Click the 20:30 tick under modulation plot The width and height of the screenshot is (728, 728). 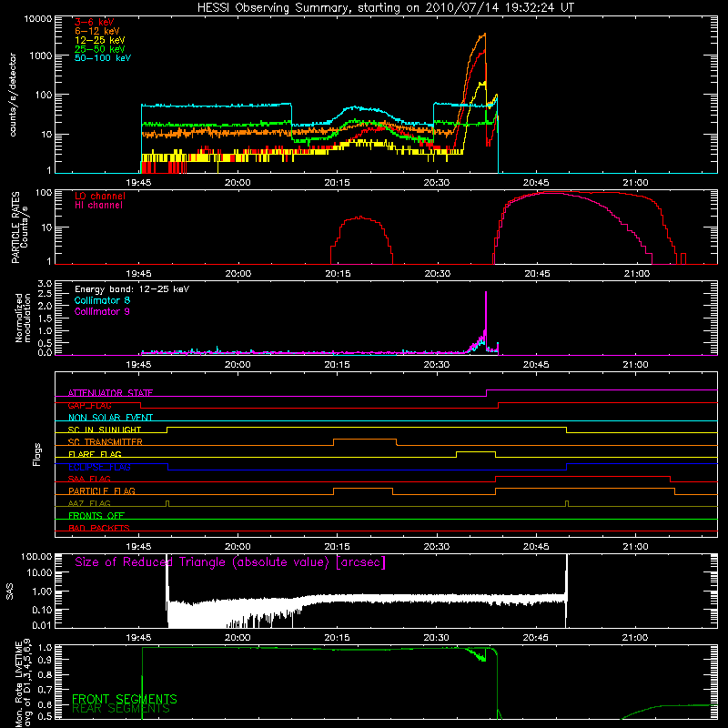coord(437,365)
